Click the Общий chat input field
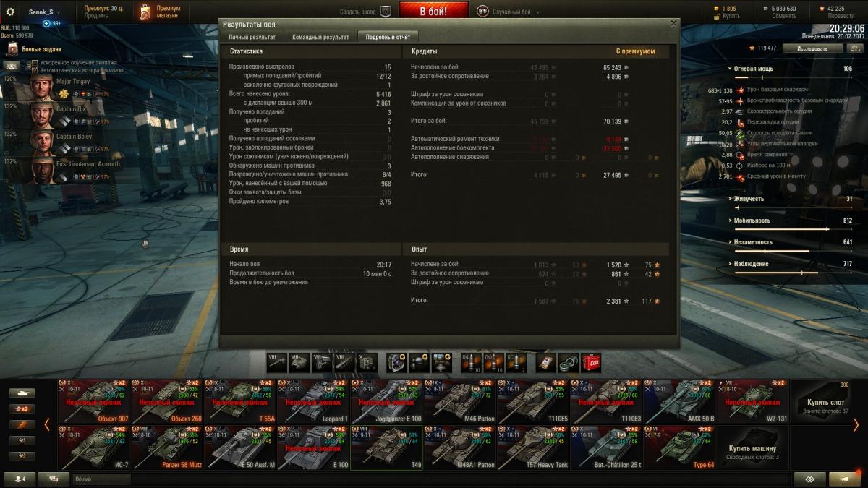This screenshot has width=868, height=488. click(x=101, y=479)
